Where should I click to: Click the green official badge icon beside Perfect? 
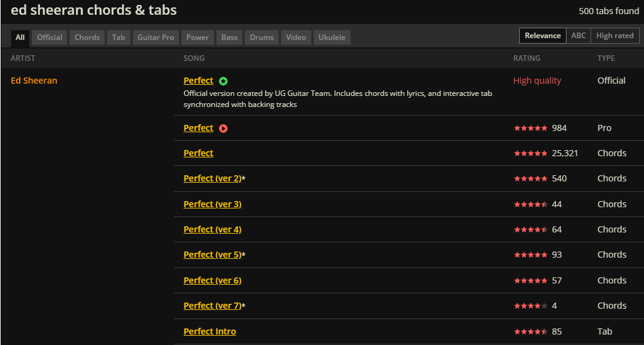tap(223, 81)
